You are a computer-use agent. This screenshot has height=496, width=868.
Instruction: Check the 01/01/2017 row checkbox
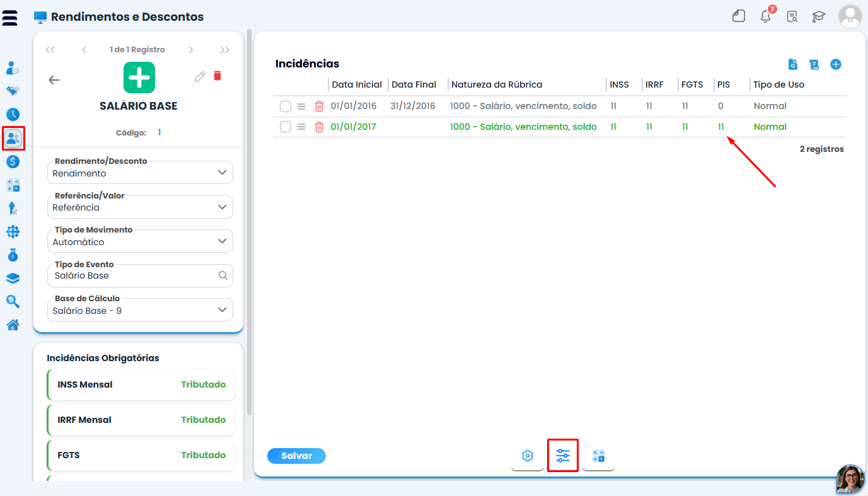tap(286, 127)
